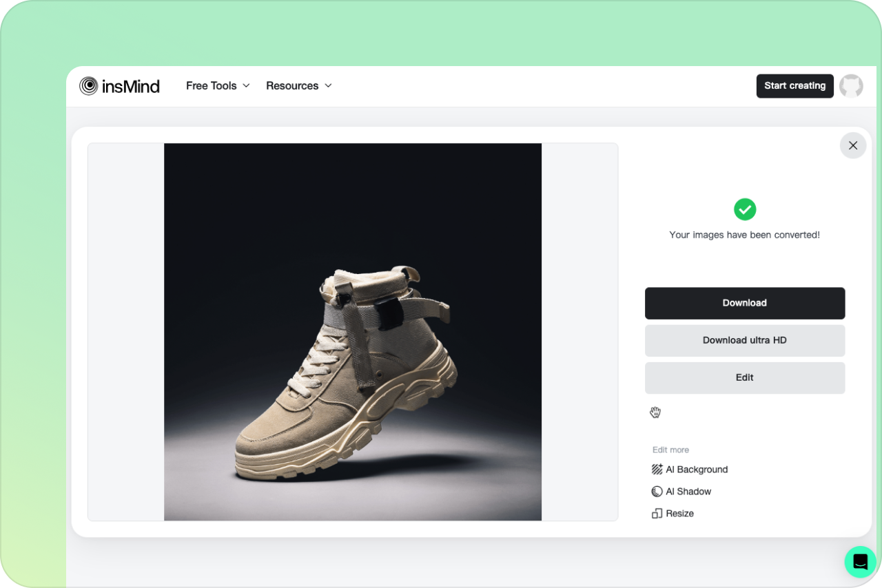
Task: Click 'Your images have been converted!' text
Action: click(745, 235)
